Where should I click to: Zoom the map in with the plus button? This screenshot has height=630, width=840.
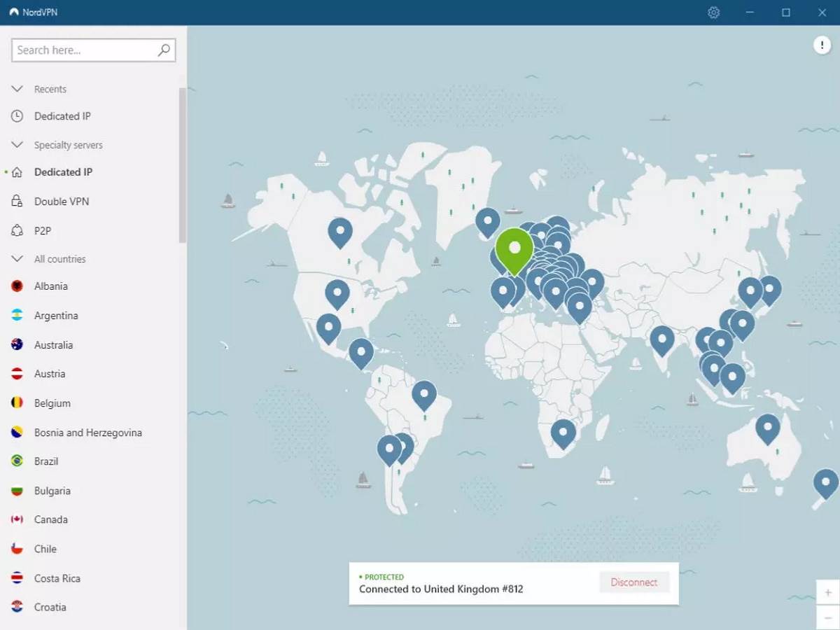click(x=827, y=592)
